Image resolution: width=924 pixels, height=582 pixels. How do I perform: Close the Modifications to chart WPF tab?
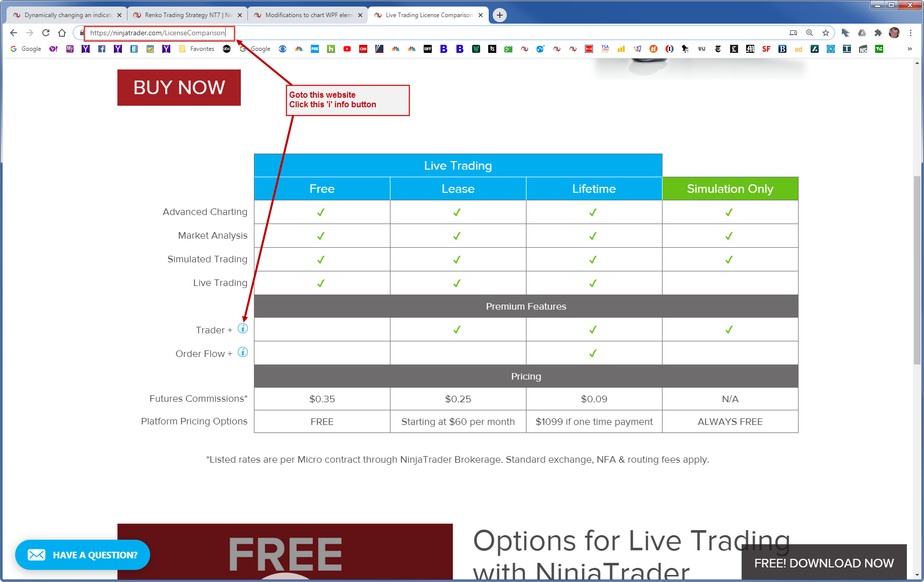tap(360, 15)
